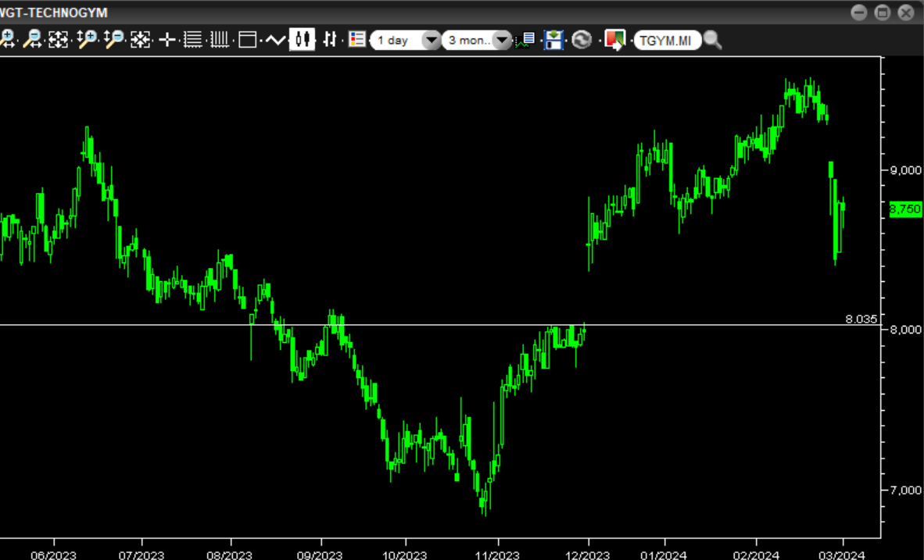The width and height of the screenshot is (924, 560).
Task: Click the 9,000 price axis label
Action: click(x=906, y=170)
